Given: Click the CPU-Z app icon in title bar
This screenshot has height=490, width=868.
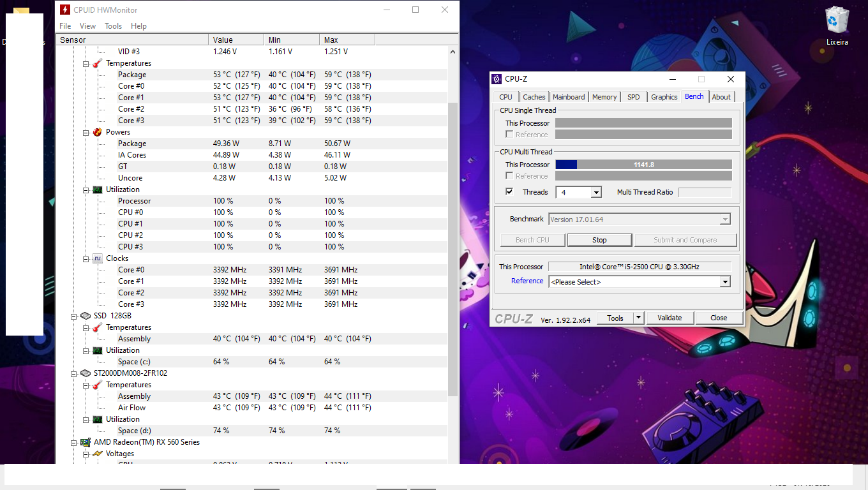Looking at the screenshot, I should (497, 79).
